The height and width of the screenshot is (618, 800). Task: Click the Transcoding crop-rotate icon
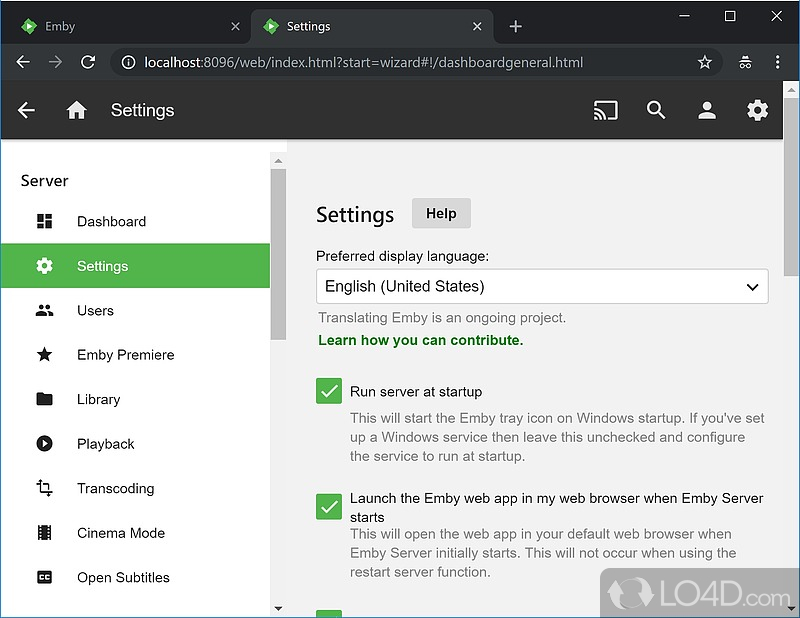pos(44,488)
